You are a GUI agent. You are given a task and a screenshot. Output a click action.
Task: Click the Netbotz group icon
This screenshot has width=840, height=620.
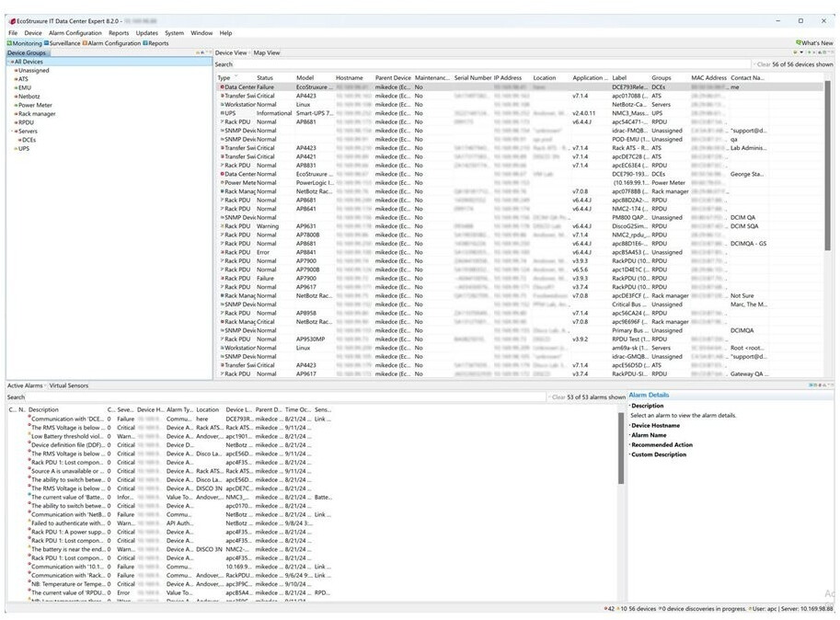[x=16, y=97]
